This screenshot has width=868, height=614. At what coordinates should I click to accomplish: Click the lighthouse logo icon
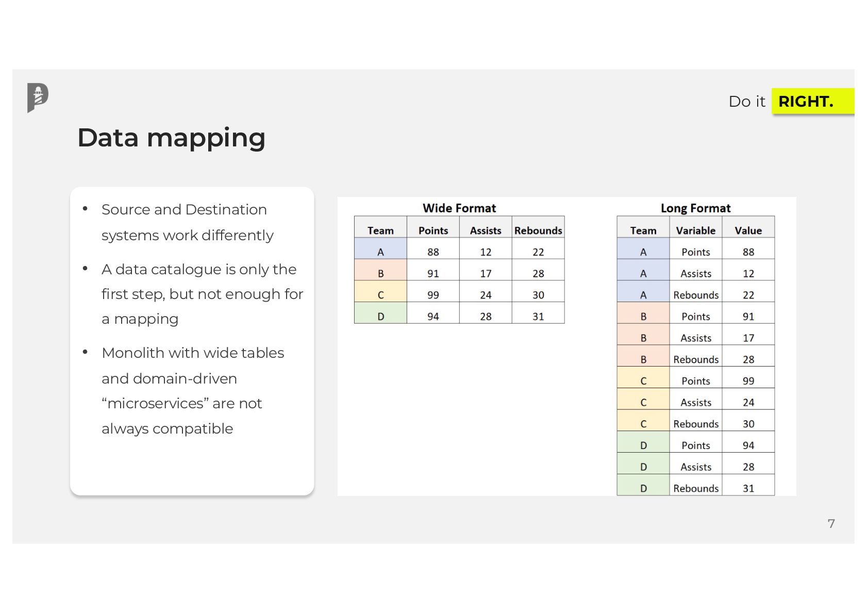38,97
